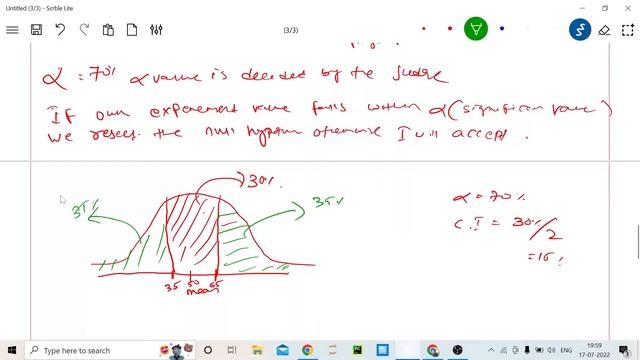Image resolution: width=640 pixels, height=360 pixels.
Task: Select the green pen tool
Action: coord(476,29)
